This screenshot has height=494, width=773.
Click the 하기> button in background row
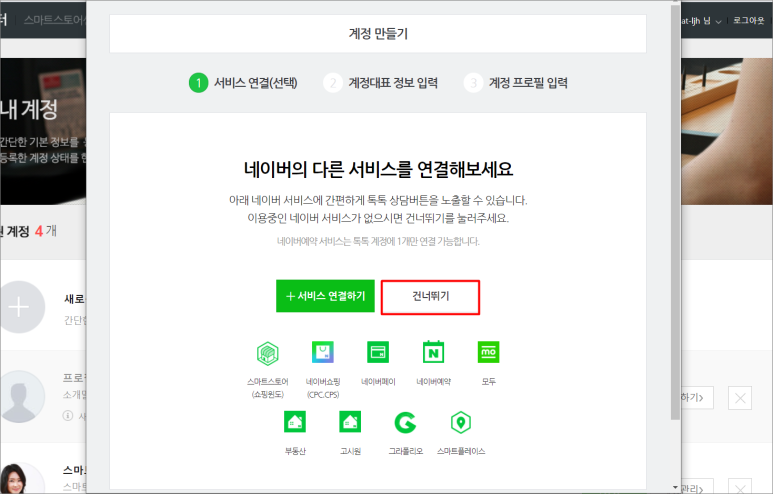[696, 397]
